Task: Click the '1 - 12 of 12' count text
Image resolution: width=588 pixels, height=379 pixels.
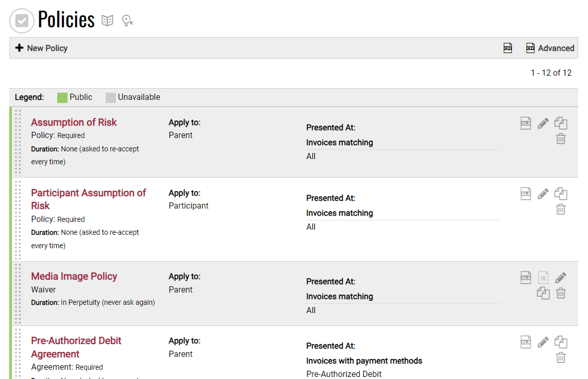Action: coord(551,73)
